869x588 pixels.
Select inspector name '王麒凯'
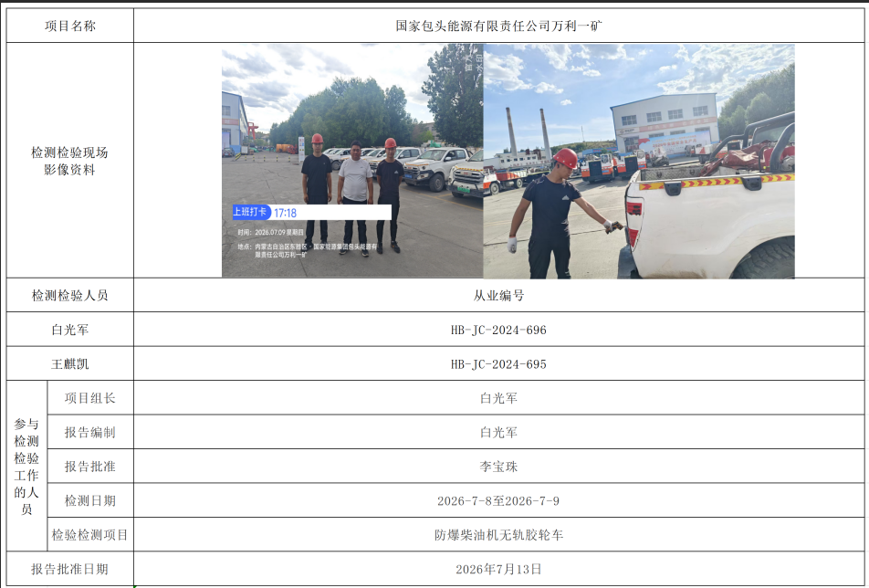69,364
